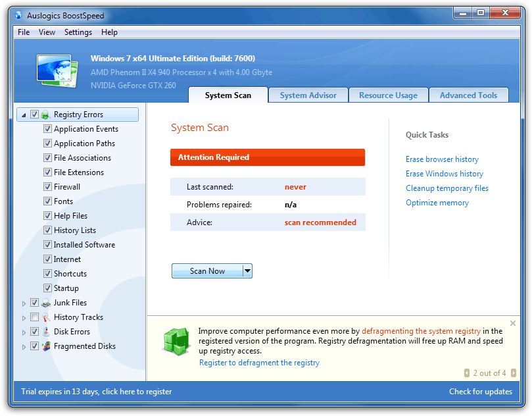The image size is (532, 416).
Task: Uncheck the Application Events checkbox
Action: pyautogui.click(x=47, y=129)
